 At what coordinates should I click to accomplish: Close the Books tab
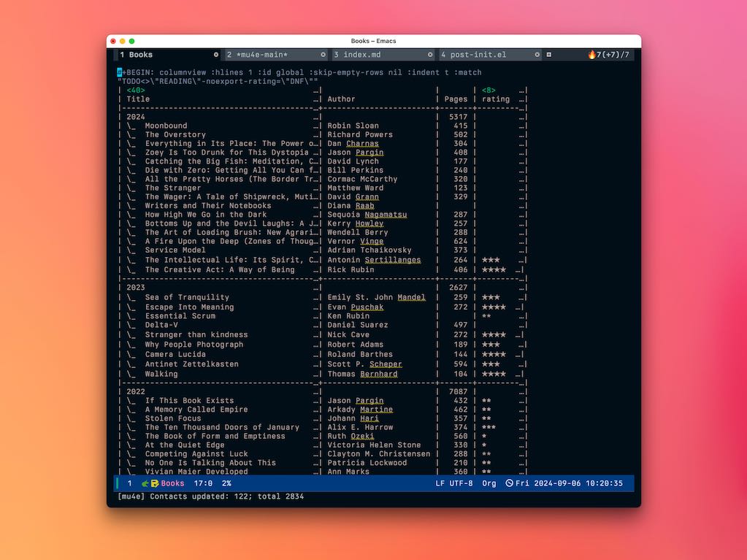coord(215,55)
